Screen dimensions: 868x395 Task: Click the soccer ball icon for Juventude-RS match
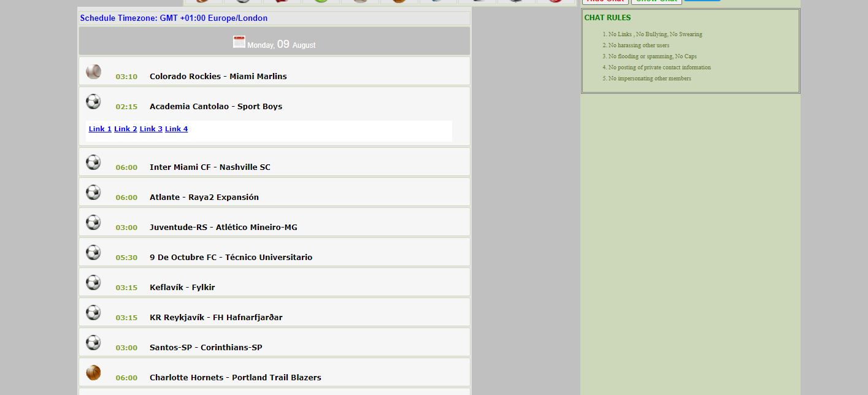(93, 223)
